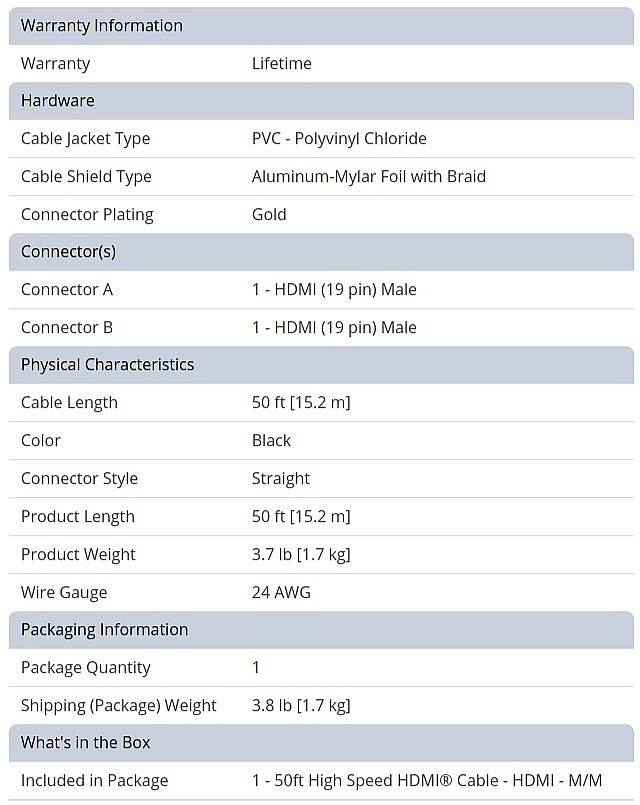The width and height of the screenshot is (640, 805).
Task: Collapse the Warranty Information section header
Action: click(x=320, y=26)
